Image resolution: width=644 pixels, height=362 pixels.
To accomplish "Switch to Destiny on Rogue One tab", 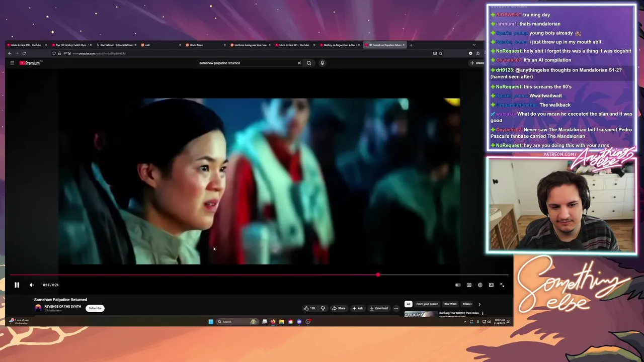I will (x=340, y=45).
